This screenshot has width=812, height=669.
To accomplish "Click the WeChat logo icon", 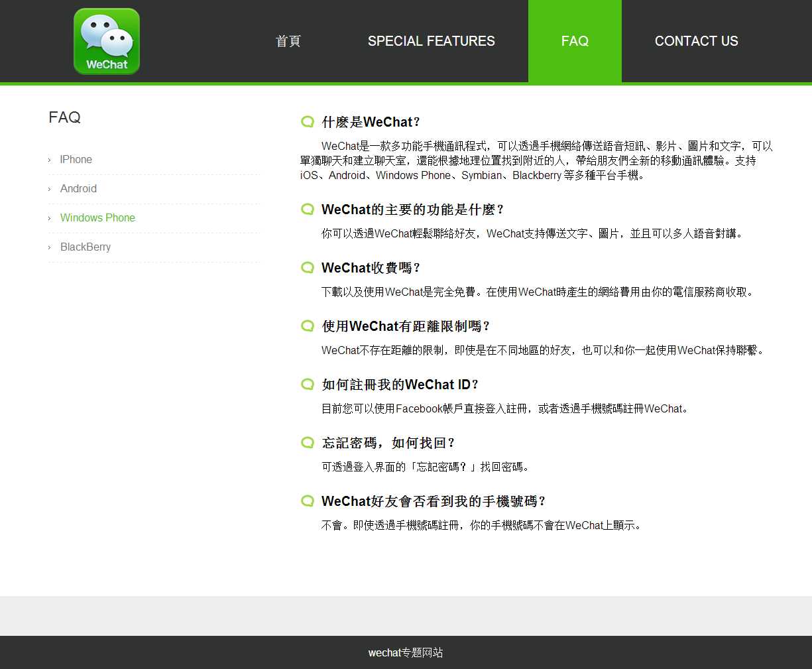I will point(107,41).
